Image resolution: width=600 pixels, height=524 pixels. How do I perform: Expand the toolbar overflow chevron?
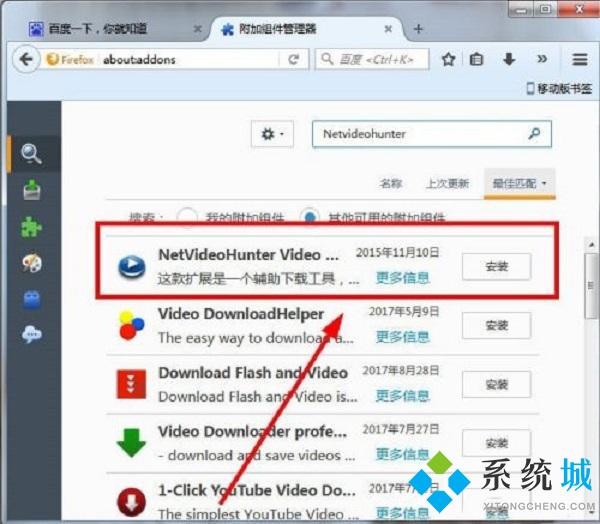tap(541, 59)
